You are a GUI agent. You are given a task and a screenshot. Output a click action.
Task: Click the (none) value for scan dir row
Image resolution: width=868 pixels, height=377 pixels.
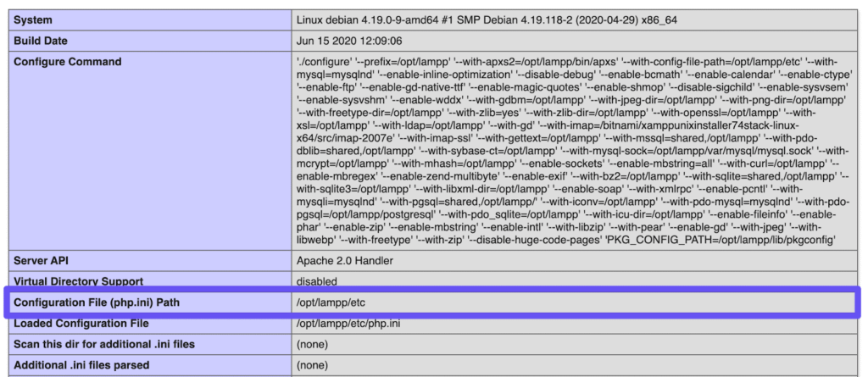(x=312, y=344)
